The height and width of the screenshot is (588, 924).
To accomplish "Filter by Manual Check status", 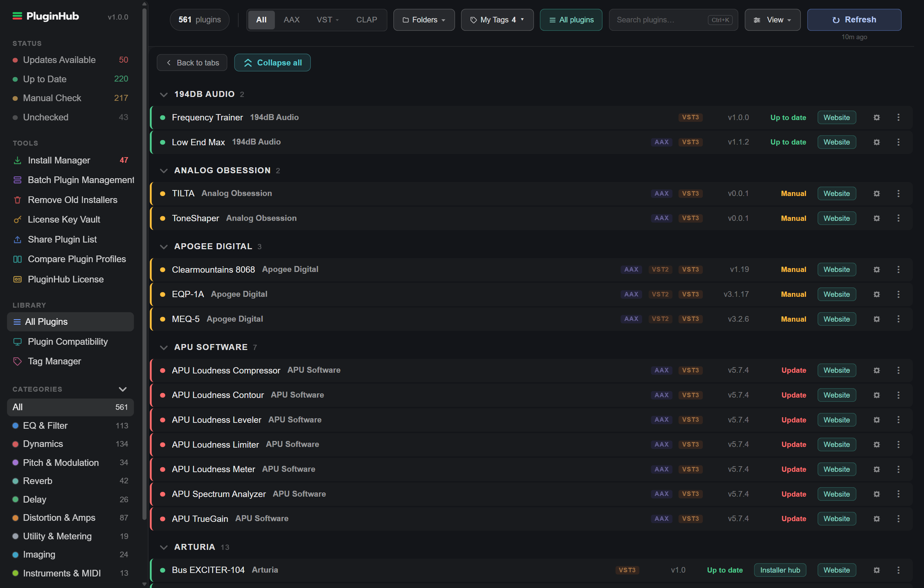I will tap(70, 98).
